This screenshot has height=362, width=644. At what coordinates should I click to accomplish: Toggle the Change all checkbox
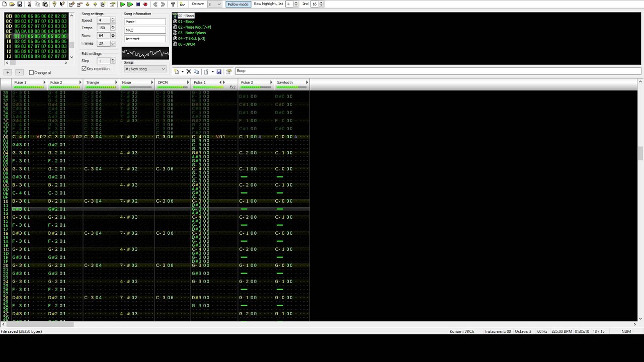click(x=31, y=72)
